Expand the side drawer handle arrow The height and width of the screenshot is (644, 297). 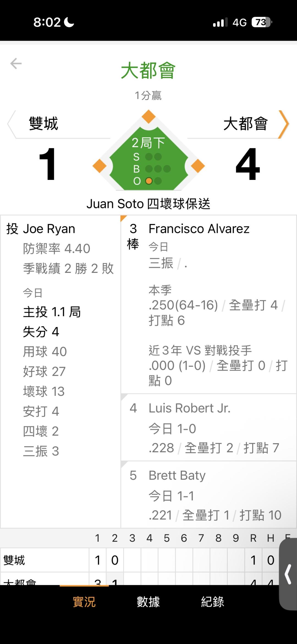tap(288, 574)
